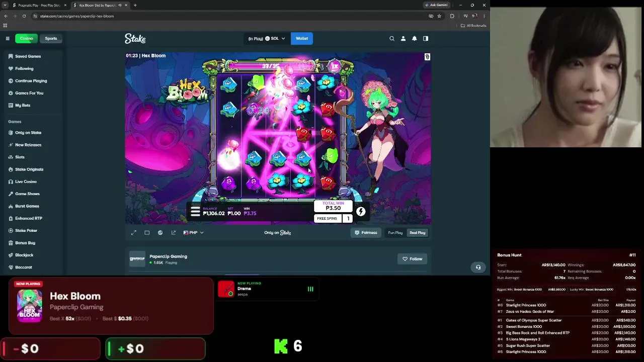
Task: Open the PHP display currency dropdown
Action: 194,233
